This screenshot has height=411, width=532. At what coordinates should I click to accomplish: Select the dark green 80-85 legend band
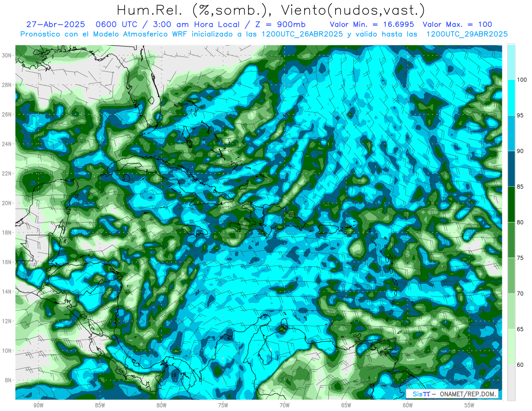tap(511, 204)
